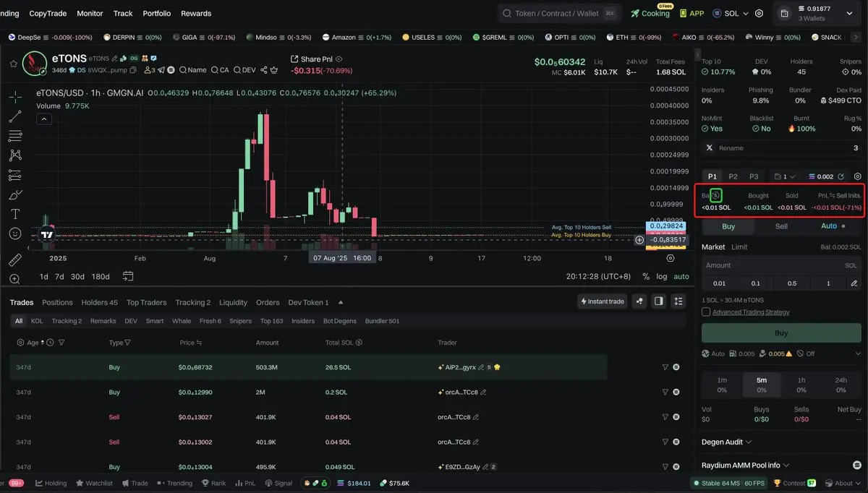The height and width of the screenshot is (493, 868).
Task: Select the 1h stats interval
Action: click(801, 385)
